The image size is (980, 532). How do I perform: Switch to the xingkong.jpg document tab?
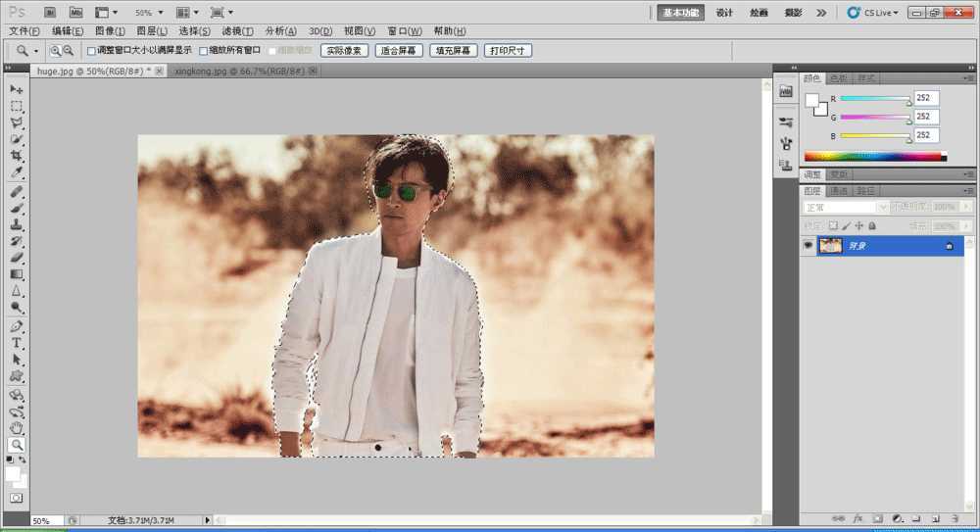[x=239, y=72]
